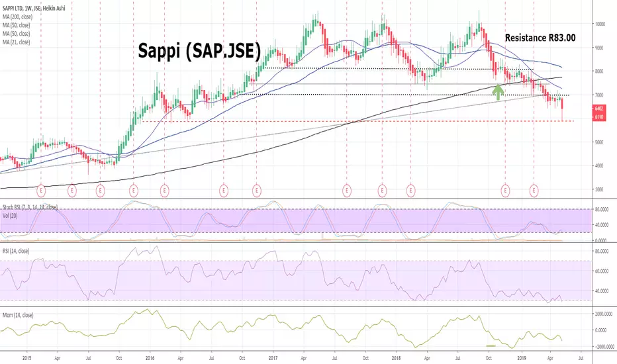Click the 10000 price axis label

[600, 24]
